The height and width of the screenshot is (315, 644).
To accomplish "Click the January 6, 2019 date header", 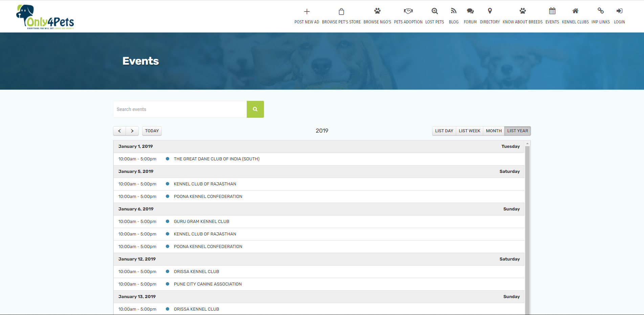I will point(136,209).
